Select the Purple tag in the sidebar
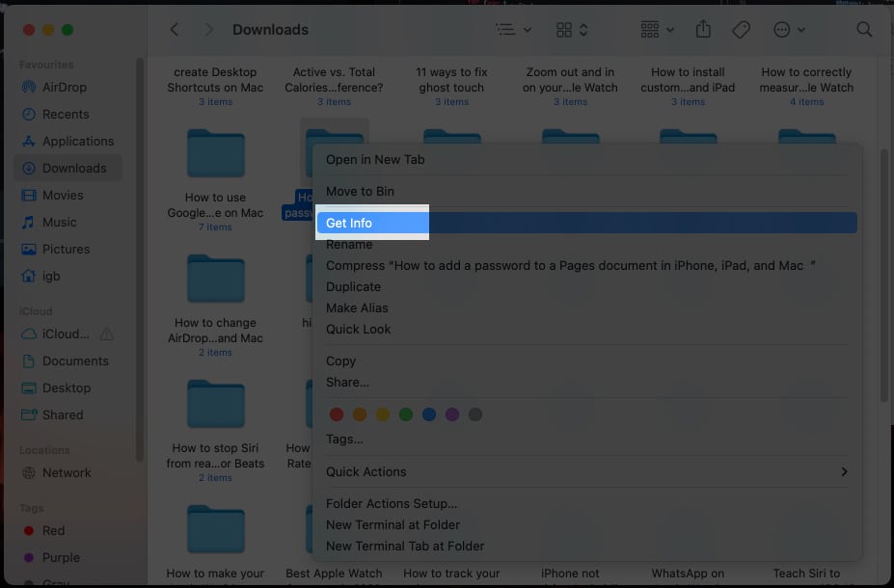Viewport: 894px width, 588px height. point(59,557)
